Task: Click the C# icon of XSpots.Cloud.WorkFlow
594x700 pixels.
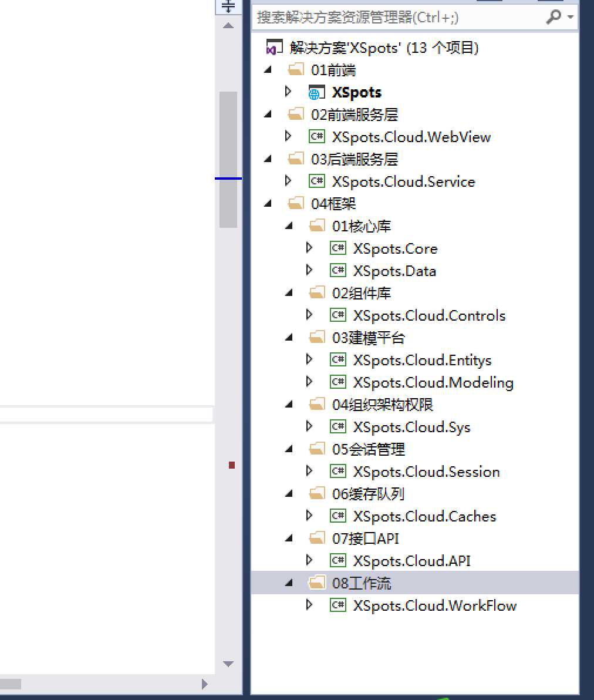Action: [x=338, y=605]
